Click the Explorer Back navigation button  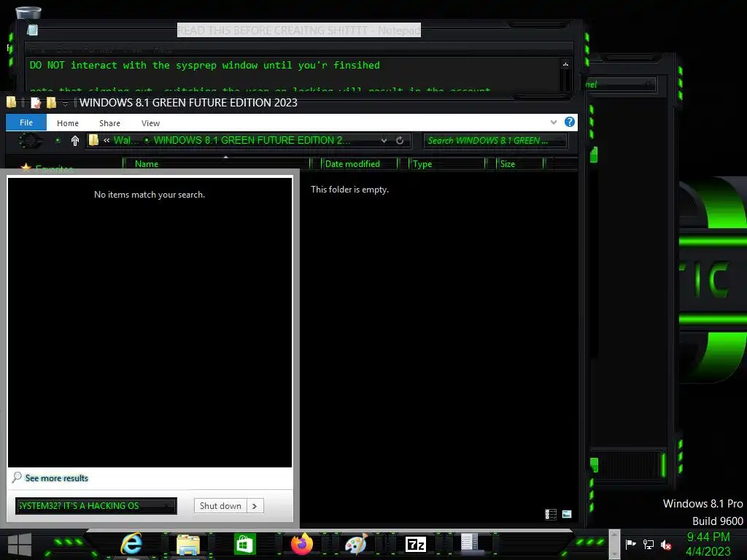(x=29, y=141)
